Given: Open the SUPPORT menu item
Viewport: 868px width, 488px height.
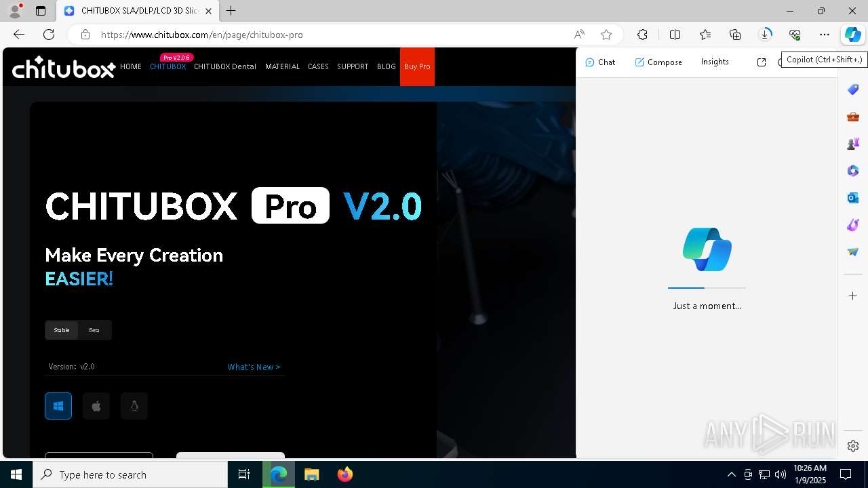Looking at the screenshot, I should tap(353, 66).
